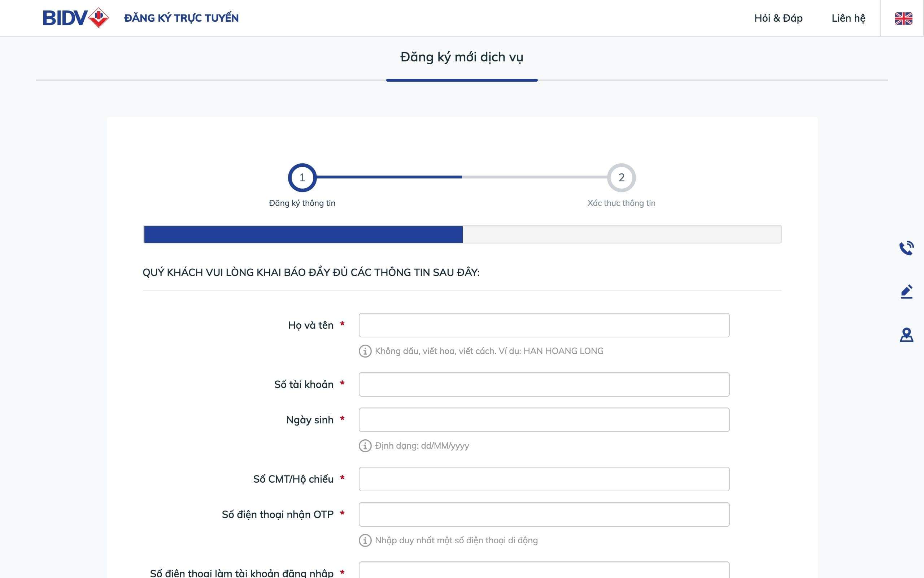Click the 'Số điện thoại nhận OTP' label
Viewport: 924px width, 578px height.
pyautogui.click(x=278, y=514)
